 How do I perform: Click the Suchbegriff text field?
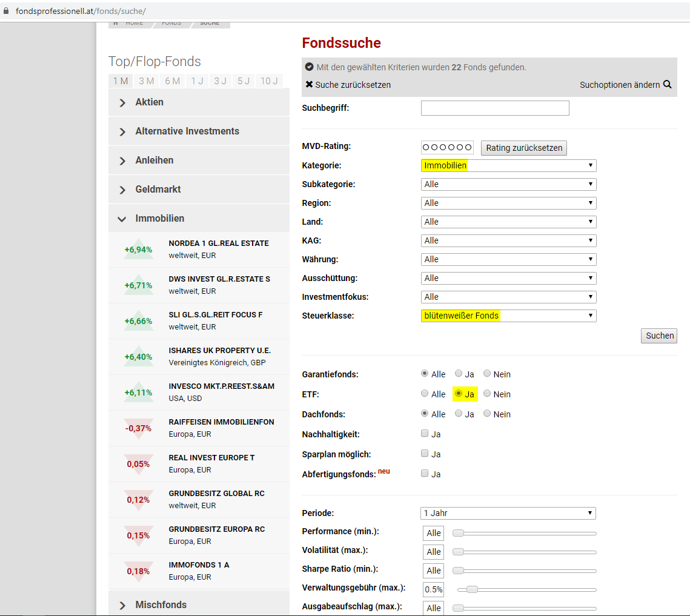495,108
